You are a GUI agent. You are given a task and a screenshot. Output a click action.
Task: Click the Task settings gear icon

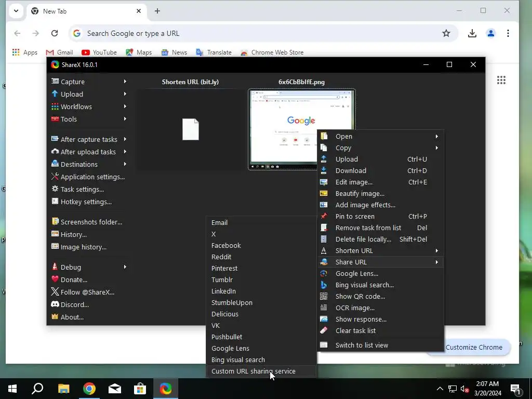pos(55,189)
